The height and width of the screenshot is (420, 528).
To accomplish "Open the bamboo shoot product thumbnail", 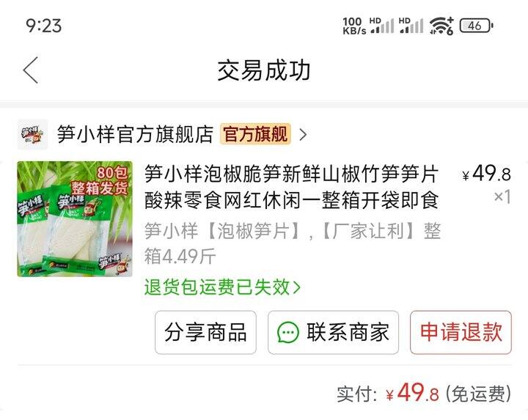I will (75, 219).
